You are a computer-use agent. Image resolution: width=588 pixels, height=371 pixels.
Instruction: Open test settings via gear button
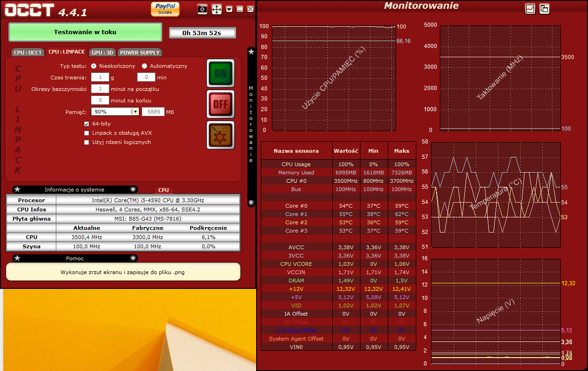pos(221,135)
